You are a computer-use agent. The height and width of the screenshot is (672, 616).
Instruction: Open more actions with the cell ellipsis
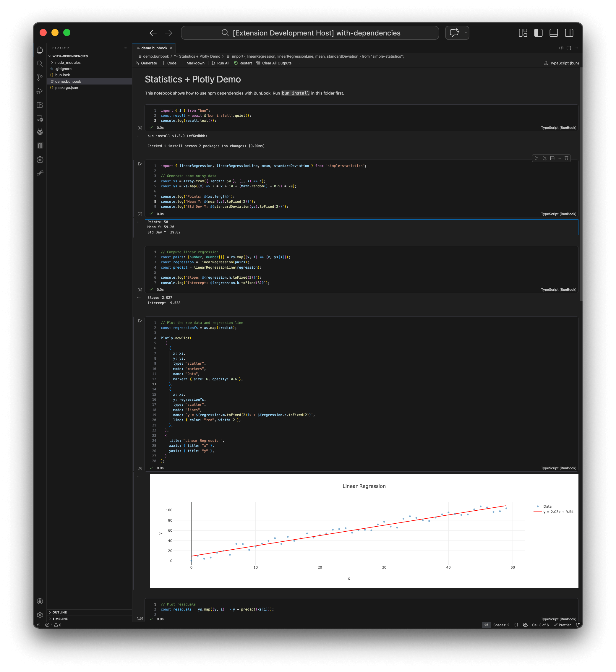click(559, 158)
